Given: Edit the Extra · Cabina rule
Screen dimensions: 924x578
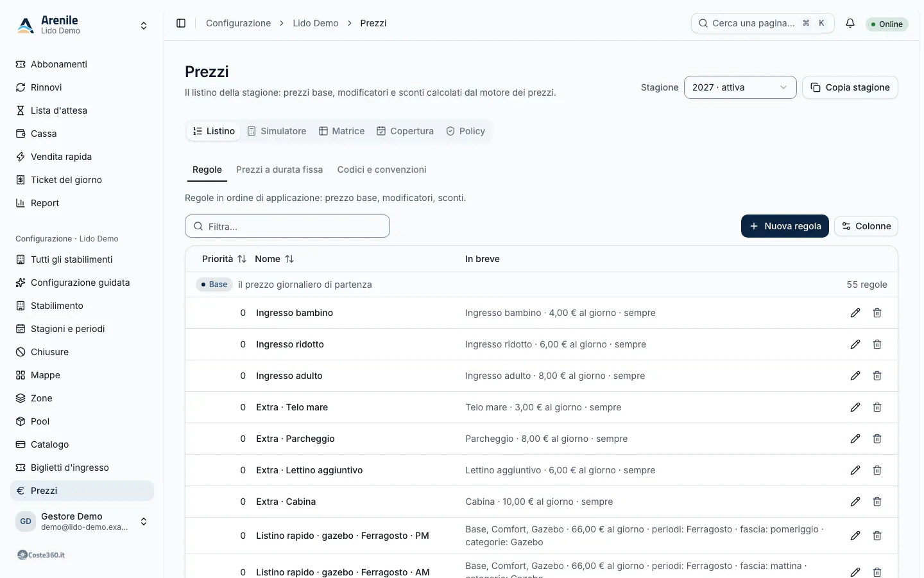Looking at the screenshot, I should point(855,502).
